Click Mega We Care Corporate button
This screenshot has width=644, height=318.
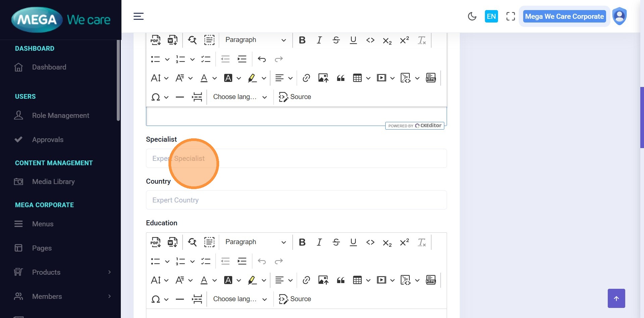tap(564, 16)
